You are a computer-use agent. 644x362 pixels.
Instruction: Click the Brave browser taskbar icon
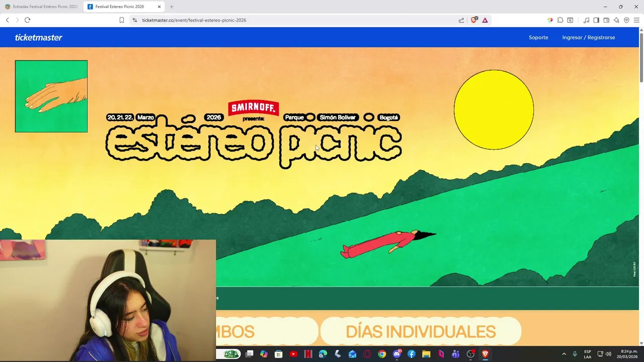(x=485, y=354)
